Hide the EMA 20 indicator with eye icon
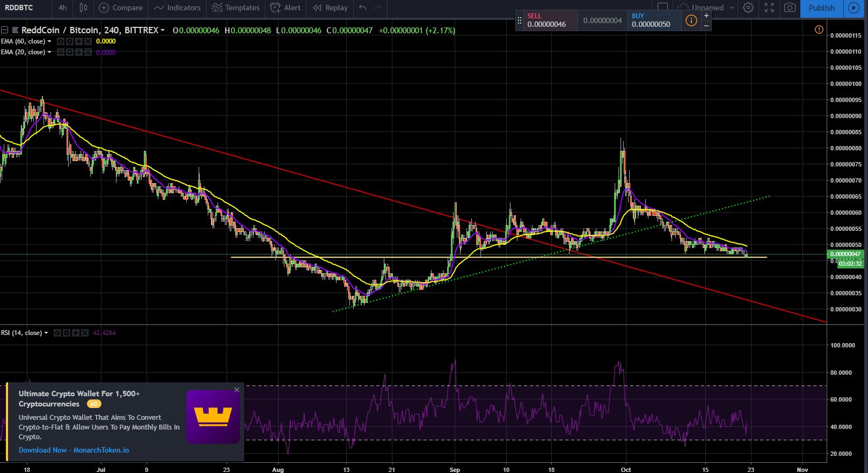This screenshot has width=868, height=473. [x=61, y=52]
